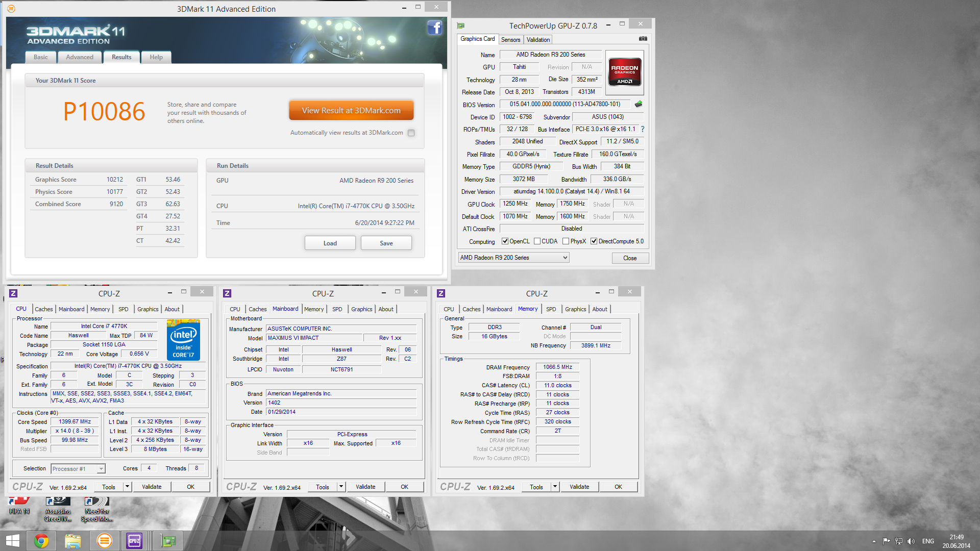Toggle the CUDA checkbox in GPU-Z

click(x=537, y=241)
